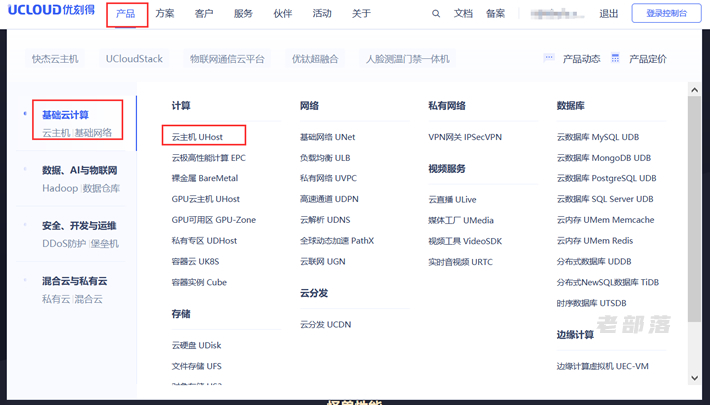This screenshot has height=405, width=710.
Task: Select the 优钛超融合 tag
Action: point(315,59)
